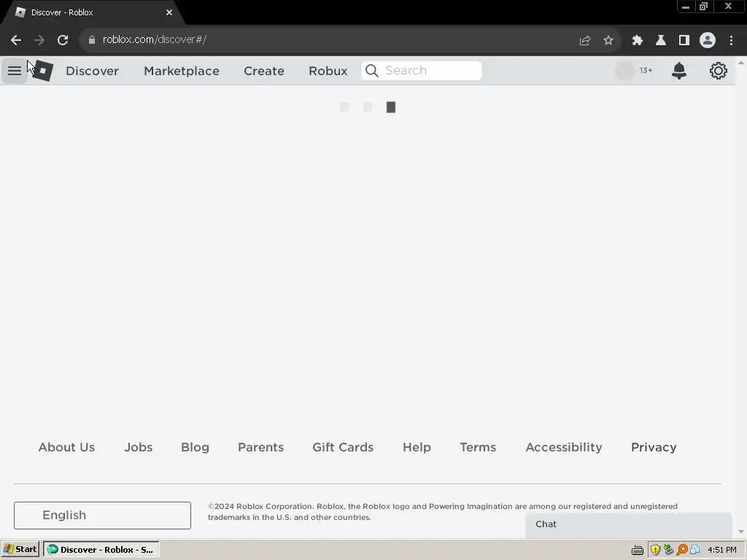747x560 pixels.
Task: Toggle the browser side panel
Action: coord(684,41)
